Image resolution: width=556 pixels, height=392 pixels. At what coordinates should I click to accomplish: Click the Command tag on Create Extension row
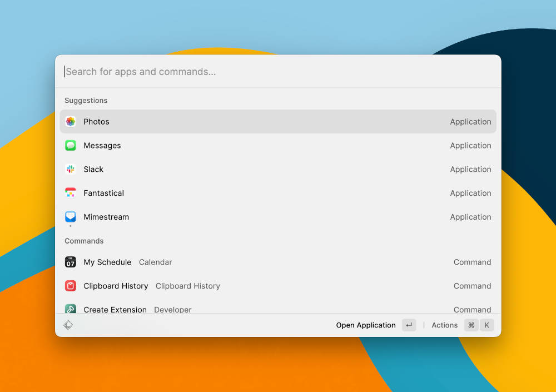click(x=472, y=310)
